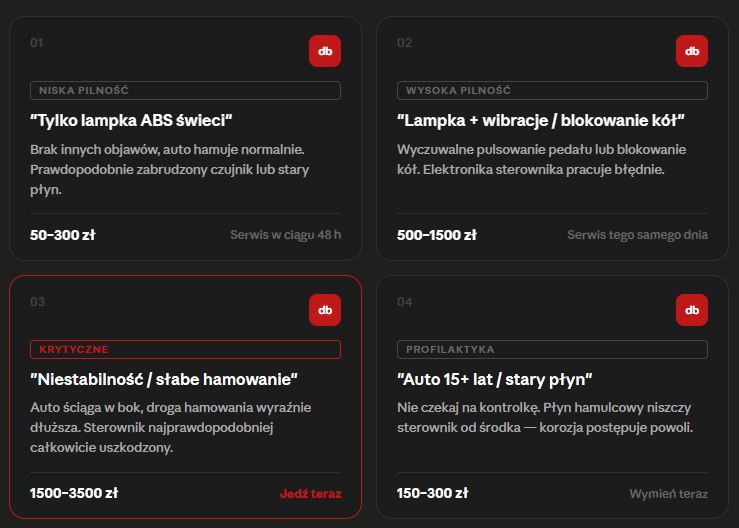The height and width of the screenshot is (528, 739).
Task: Select the 'Wysoka pilność' badge
Action: (552, 91)
